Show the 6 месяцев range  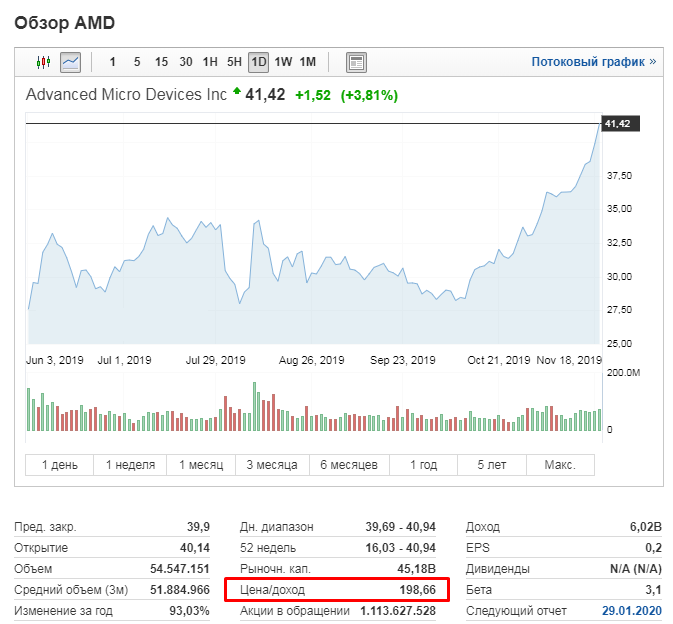[x=349, y=465]
